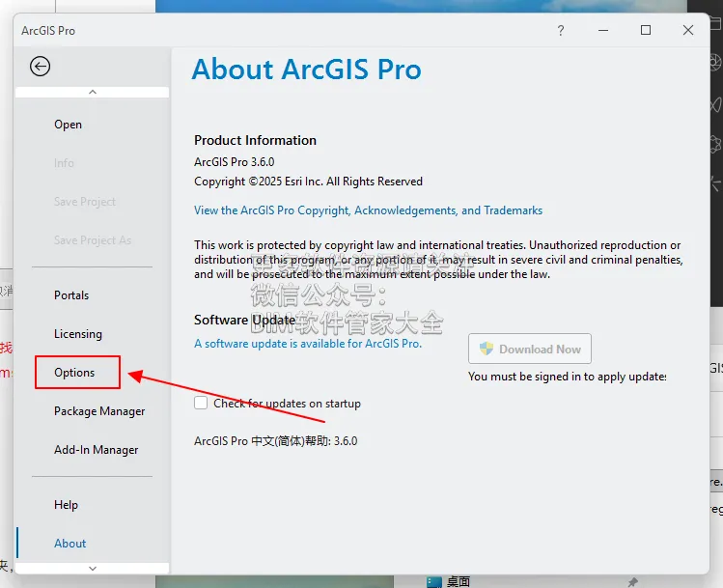This screenshot has height=588, width=723.
Task: Collapse sidebar list with the up chevron
Action: 93,92
